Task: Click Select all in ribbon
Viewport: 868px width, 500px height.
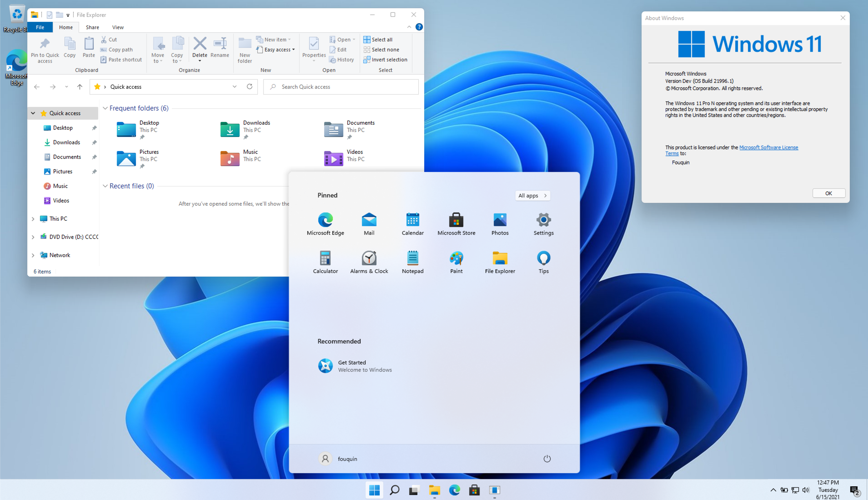Action: click(378, 40)
